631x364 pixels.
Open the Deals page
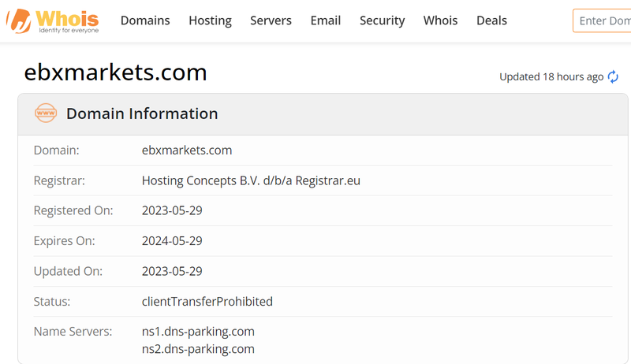click(491, 20)
